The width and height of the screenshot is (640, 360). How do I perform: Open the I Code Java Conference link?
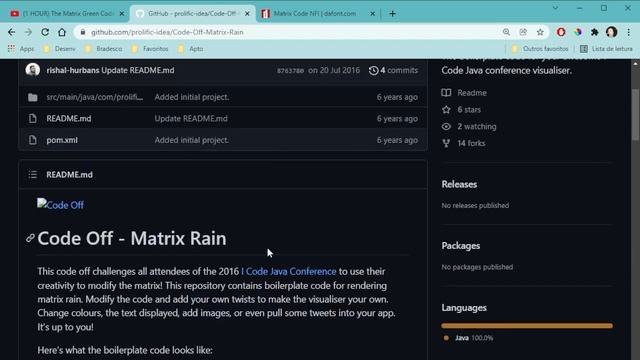point(289,271)
